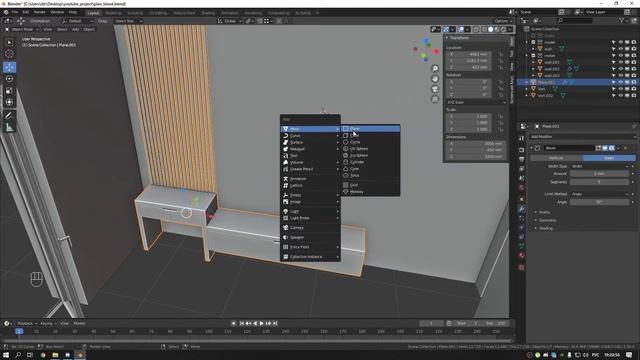Toggle camera view with the camera icon
640x360 pixels.
[x=435, y=89]
